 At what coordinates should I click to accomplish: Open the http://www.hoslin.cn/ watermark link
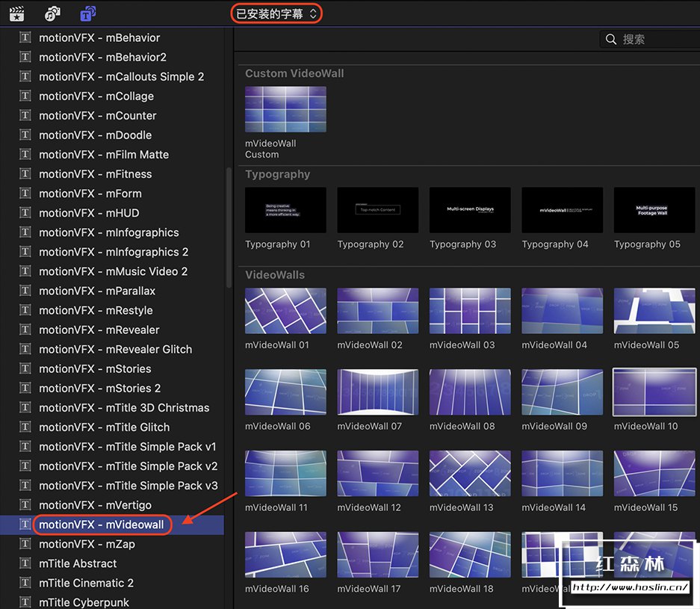[630, 587]
